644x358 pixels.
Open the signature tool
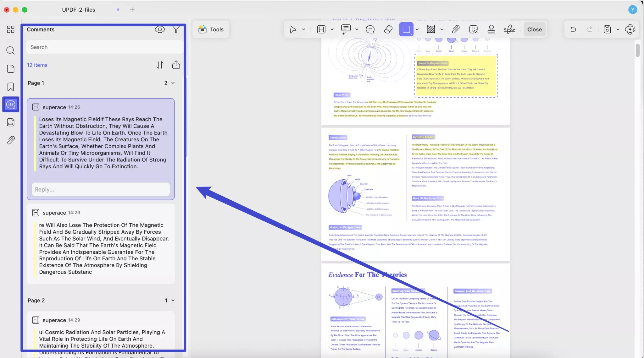point(509,30)
